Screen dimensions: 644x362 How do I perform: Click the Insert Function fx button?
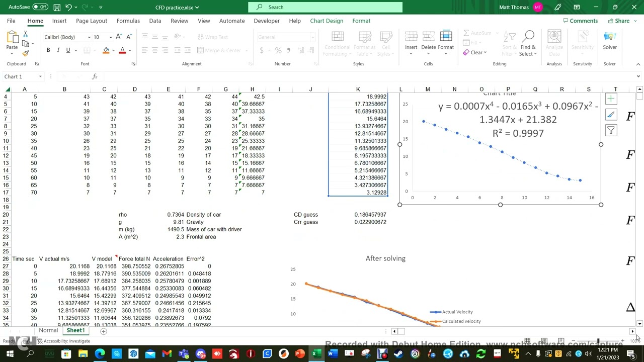point(95,76)
